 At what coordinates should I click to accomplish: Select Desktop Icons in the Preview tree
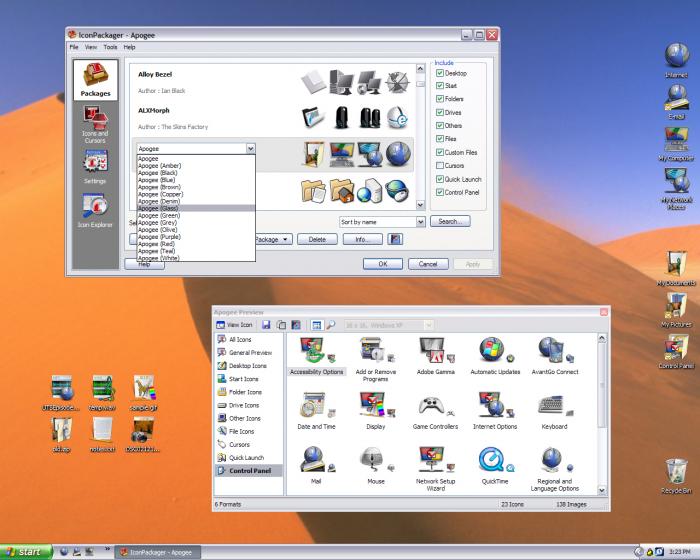point(248,366)
